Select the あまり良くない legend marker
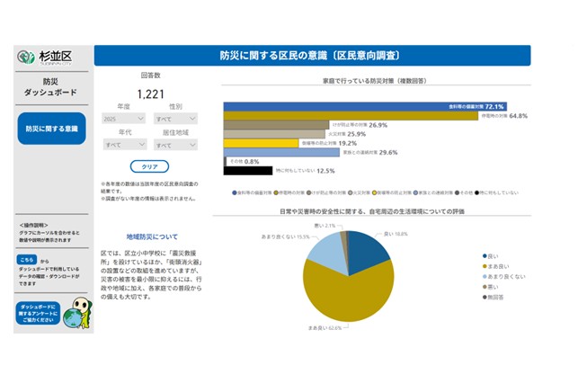This screenshot has width=587, height=392. 484,276
